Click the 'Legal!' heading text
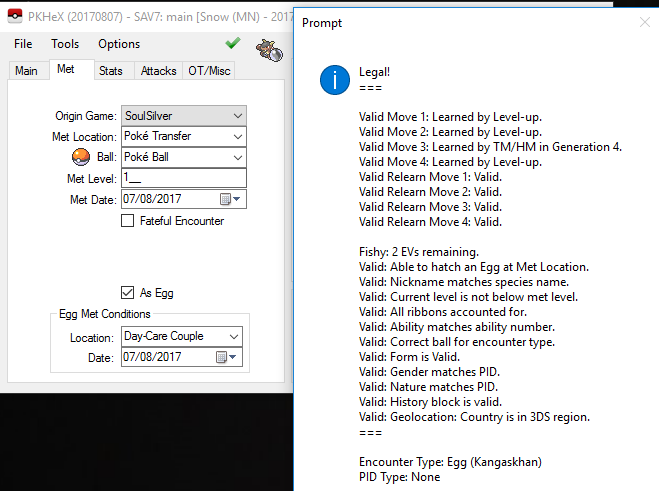 pyautogui.click(x=374, y=72)
